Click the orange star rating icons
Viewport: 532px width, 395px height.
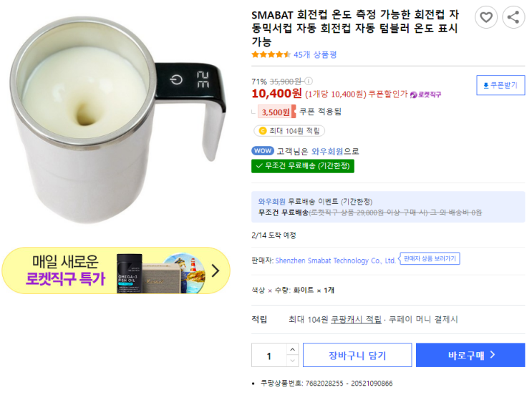tap(271, 54)
